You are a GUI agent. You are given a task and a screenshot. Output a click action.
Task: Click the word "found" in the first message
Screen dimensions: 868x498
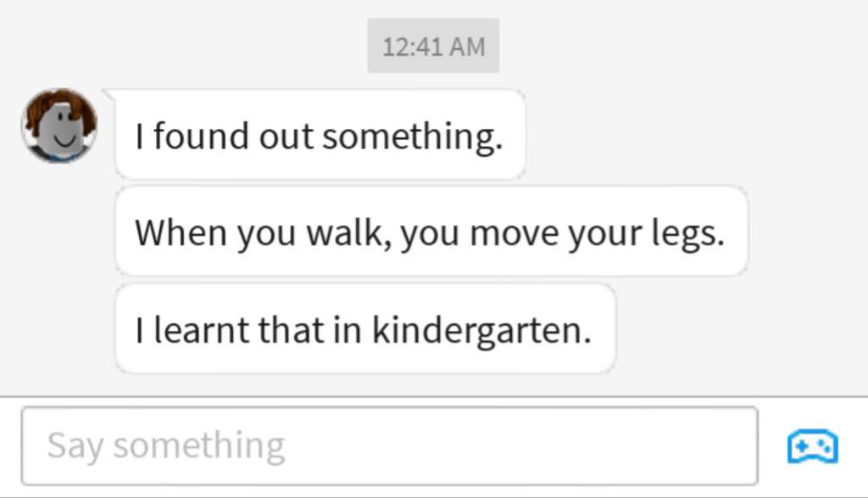[201, 136]
